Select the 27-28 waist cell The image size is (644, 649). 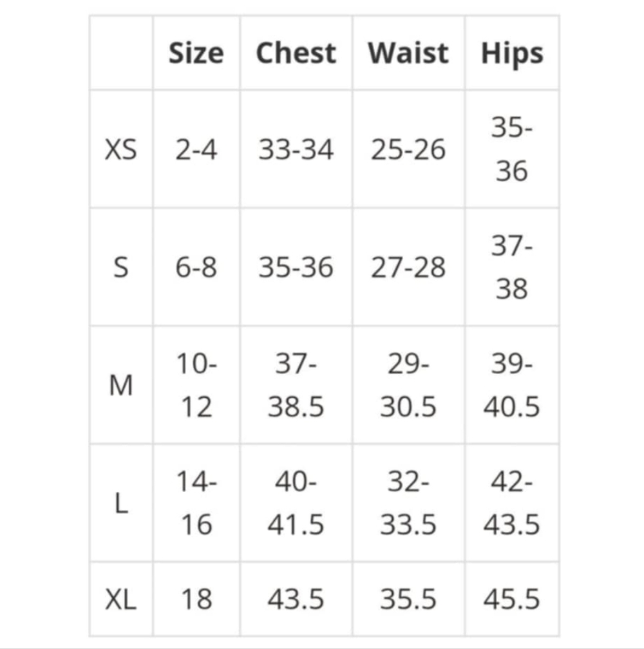(408, 268)
